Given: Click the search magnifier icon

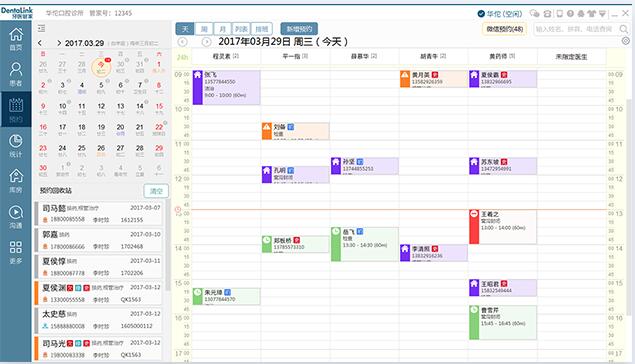Looking at the screenshot, I should click(x=624, y=29).
